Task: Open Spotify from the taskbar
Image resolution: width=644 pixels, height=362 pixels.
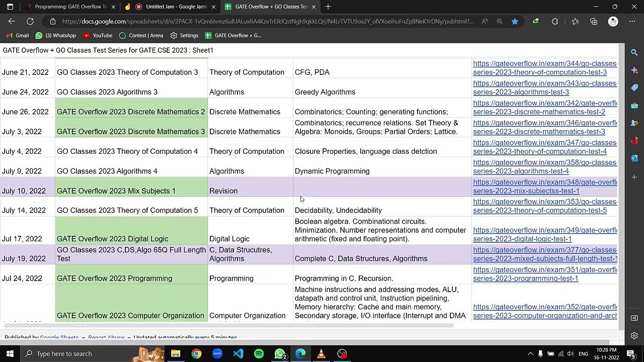Action: click(x=259, y=353)
